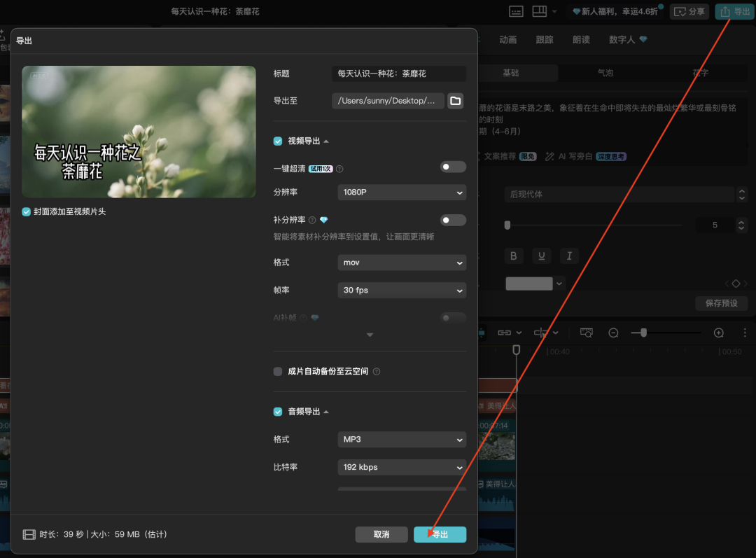Open the layout switcher icon in top bar
Screen dimensions: 756x558
point(539,11)
